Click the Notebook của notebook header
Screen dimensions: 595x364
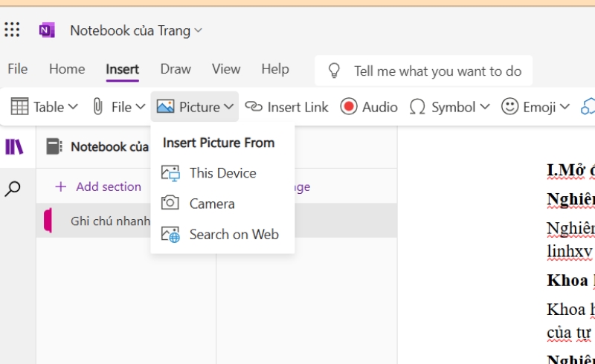pyautogui.click(x=97, y=147)
